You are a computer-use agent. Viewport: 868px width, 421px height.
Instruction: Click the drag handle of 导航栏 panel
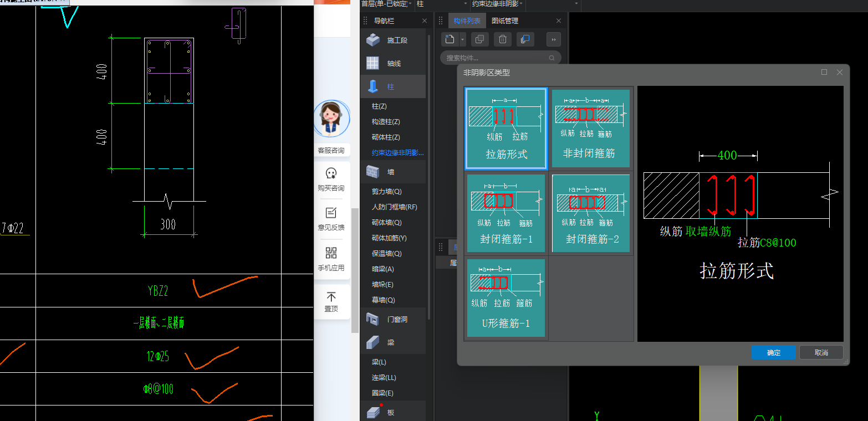pos(365,20)
